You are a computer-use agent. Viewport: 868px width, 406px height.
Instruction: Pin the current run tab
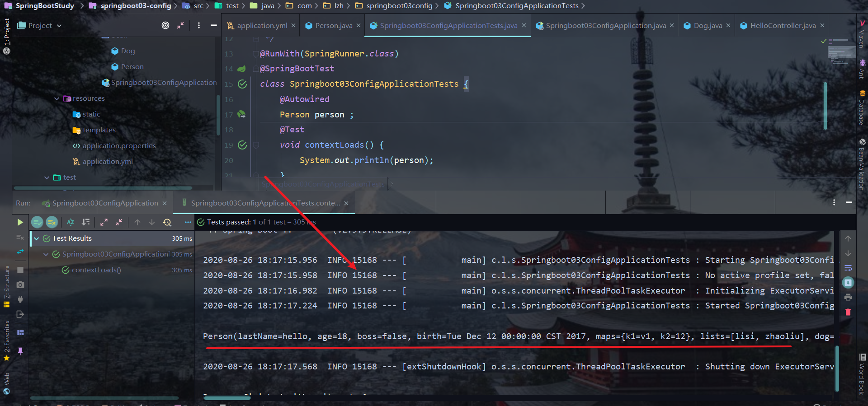pos(20,351)
